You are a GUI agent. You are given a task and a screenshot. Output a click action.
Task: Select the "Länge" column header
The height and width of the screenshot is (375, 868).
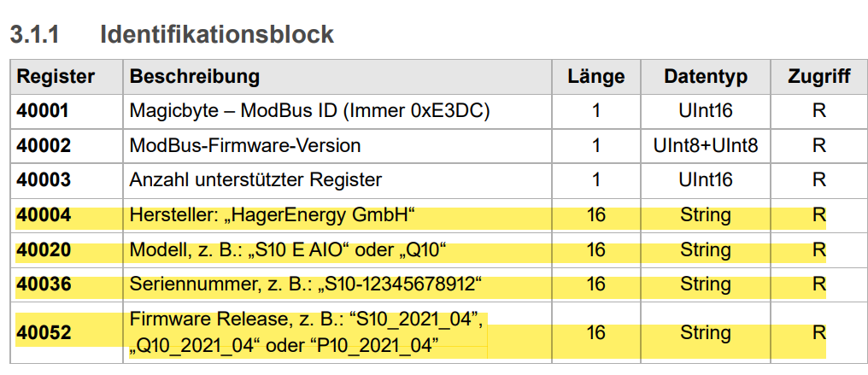595,77
